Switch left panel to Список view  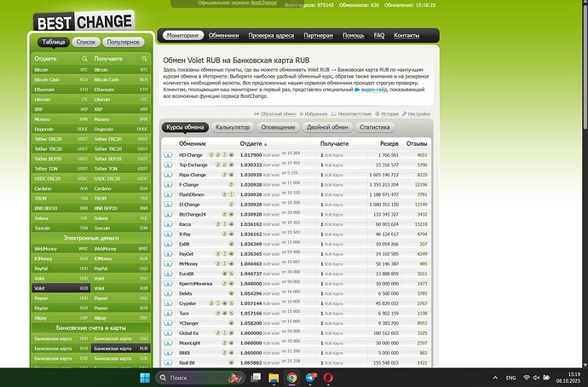click(86, 41)
